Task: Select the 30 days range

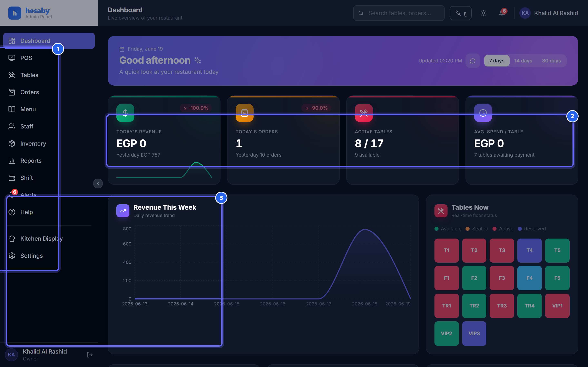Action: click(551, 61)
